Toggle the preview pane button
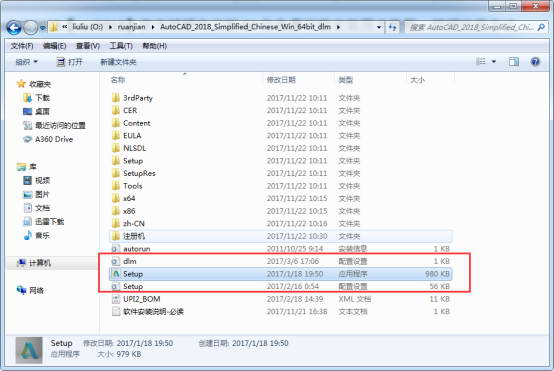 point(514,62)
